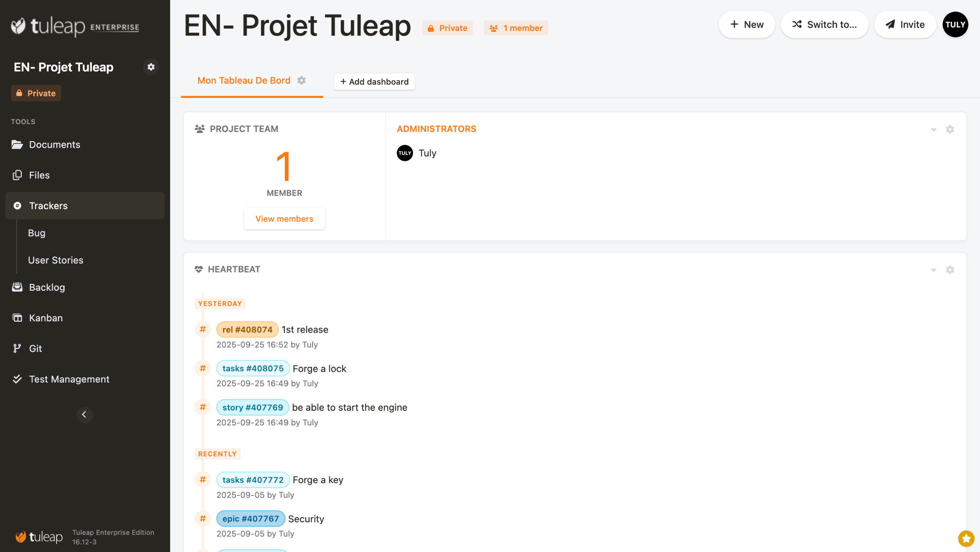Open User Stories tracker in sidebar
This screenshot has width=980, height=552.
pyautogui.click(x=56, y=260)
